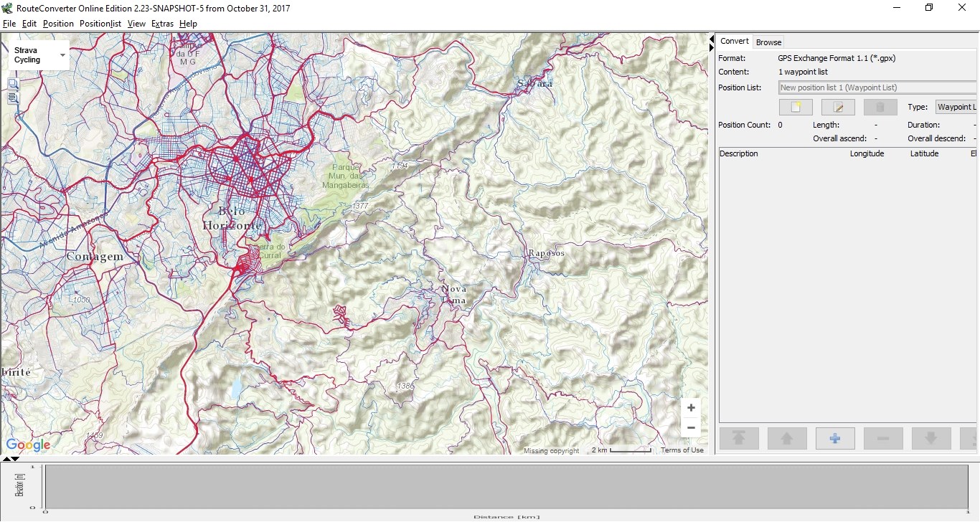
Task: Open the Strava Cycling map type dropdown
Action: coord(39,55)
